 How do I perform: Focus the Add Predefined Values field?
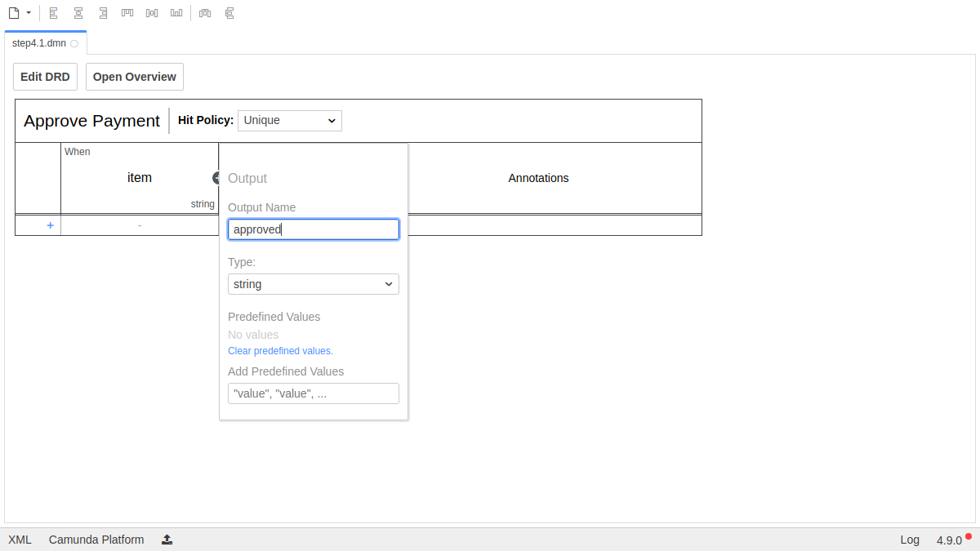click(x=314, y=393)
